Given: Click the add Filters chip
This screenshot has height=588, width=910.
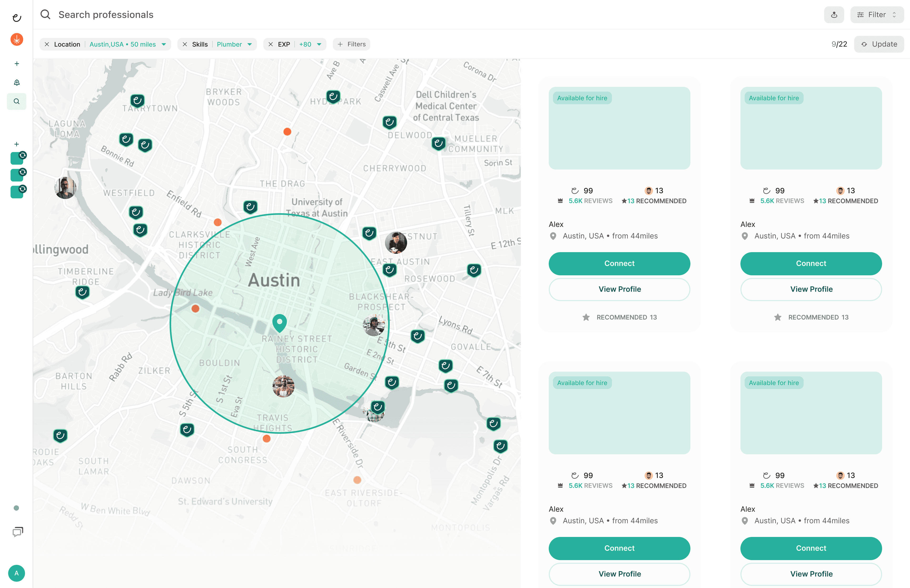Looking at the screenshot, I should [x=351, y=44].
